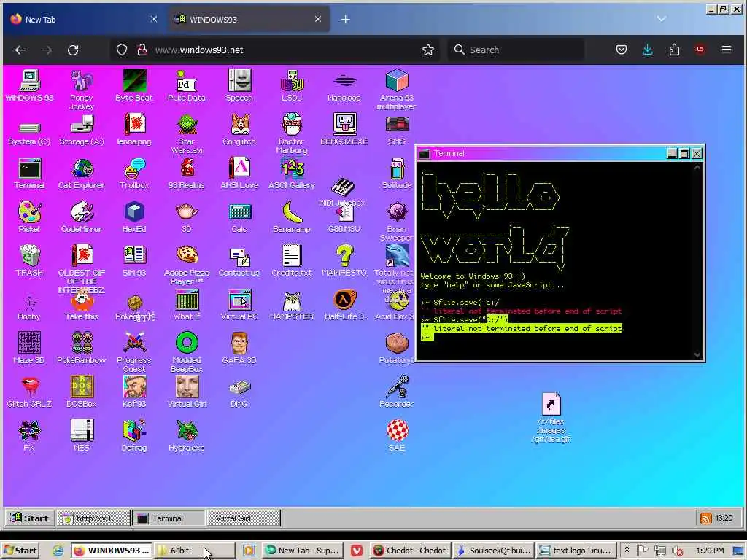Launch the DOSBox icon
The width and height of the screenshot is (747, 560).
(82, 392)
